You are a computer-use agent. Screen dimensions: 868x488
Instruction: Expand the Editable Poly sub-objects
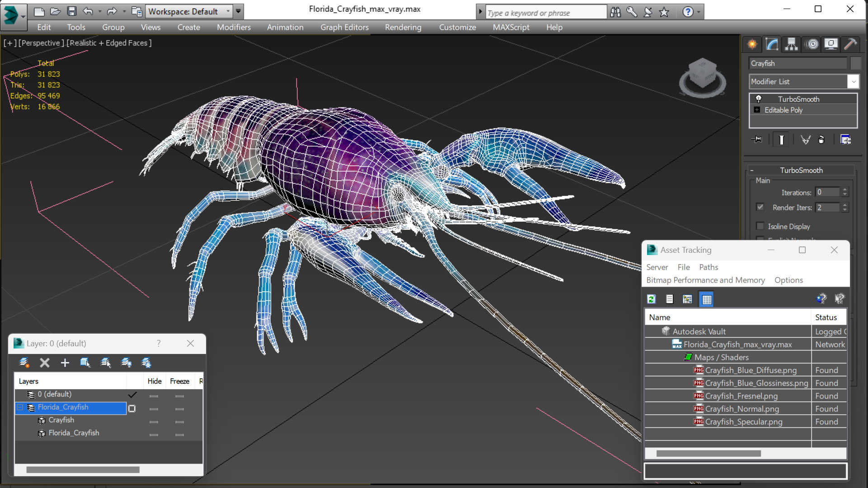point(757,110)
